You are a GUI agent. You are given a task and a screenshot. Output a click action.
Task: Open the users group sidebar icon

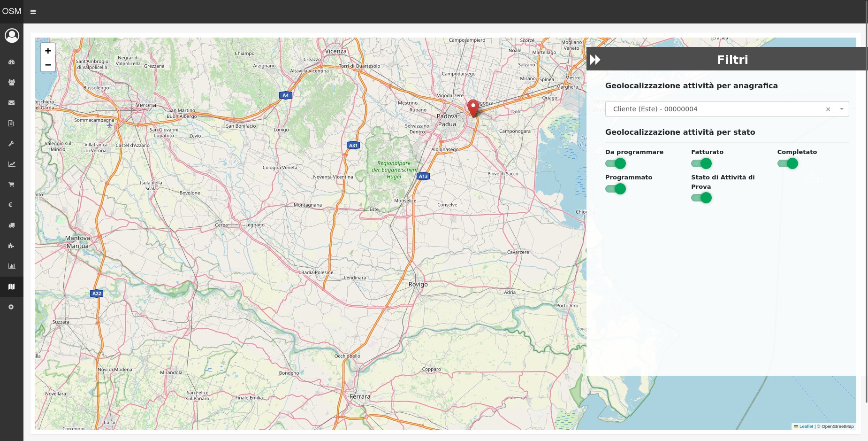click(11, 83)
